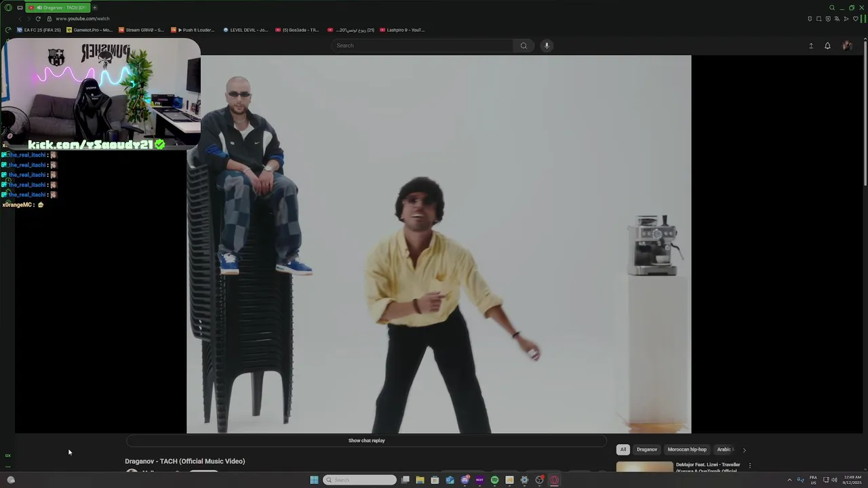Click the pinboard pin icon in toolbar
Image resolution: width=868 pixels, height=488 pixels.
coord(810,18)
